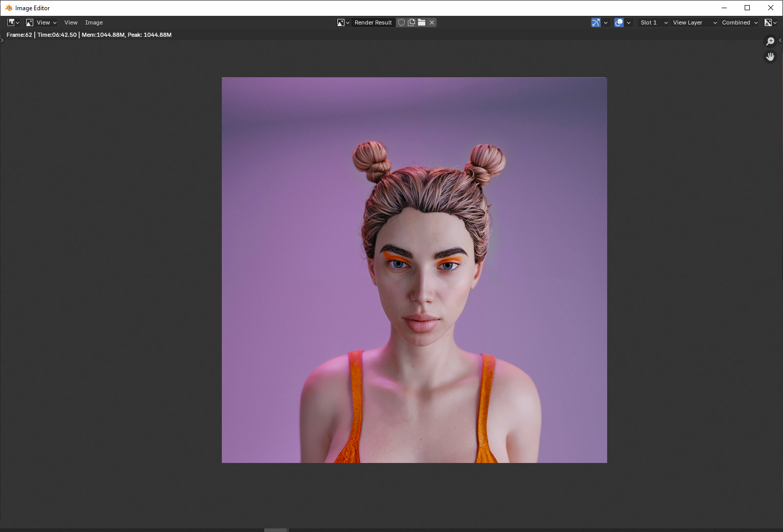Toggle fake user shield icon

tap(401, 22)
